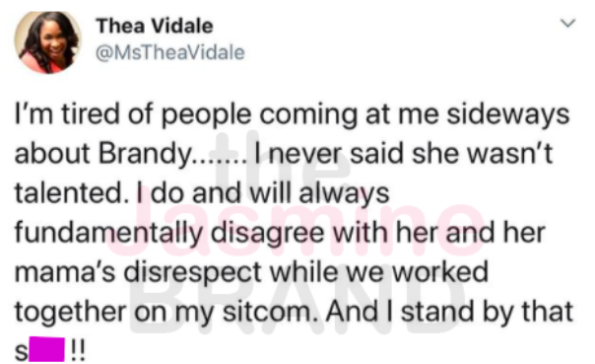Click the word 'talented' in the tweet
This screenshot has width=595, height=364.
[69, 193]
